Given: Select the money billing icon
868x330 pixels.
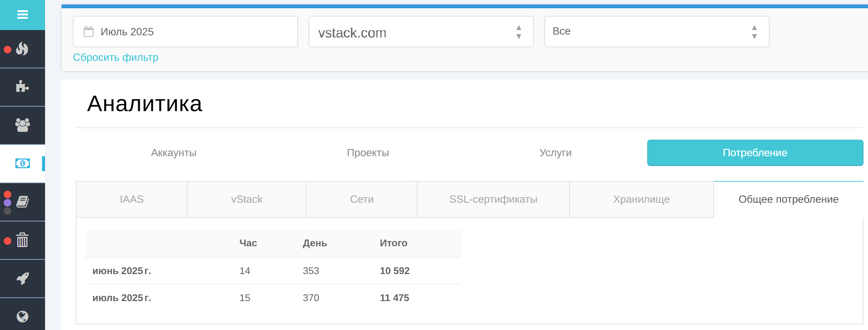Looking at the screenshot, I should pyautogui.click(x=23, y=163).
